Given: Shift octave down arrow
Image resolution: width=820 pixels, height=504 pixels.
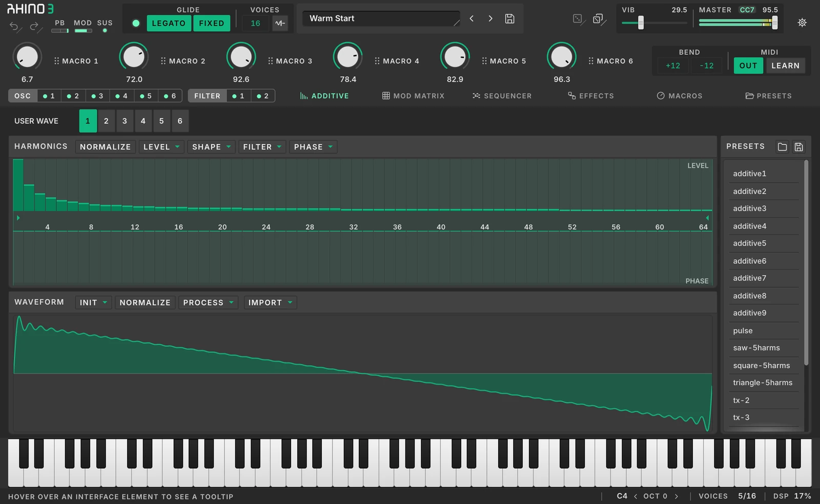Looking at the screenshot, I should coord(635,496).
